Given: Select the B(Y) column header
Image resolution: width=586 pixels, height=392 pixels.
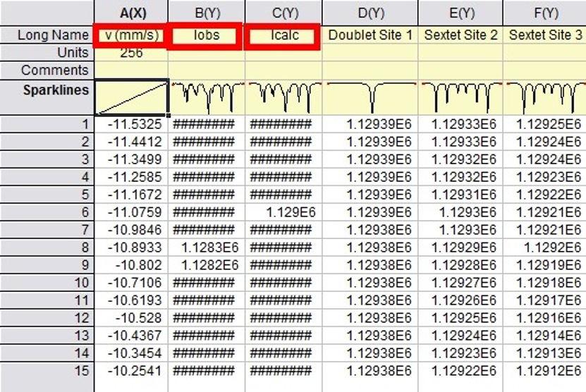Looking at the screenshot, I should (x=207, y=13).
